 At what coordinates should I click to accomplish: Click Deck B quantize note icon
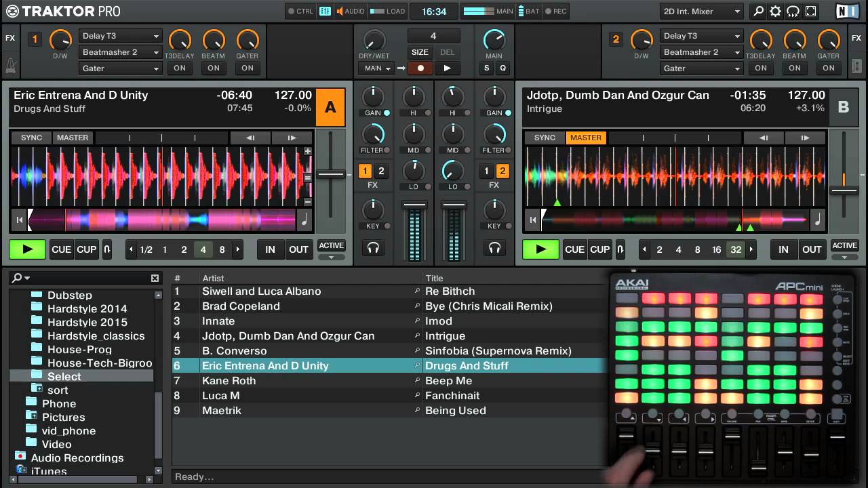818,219
